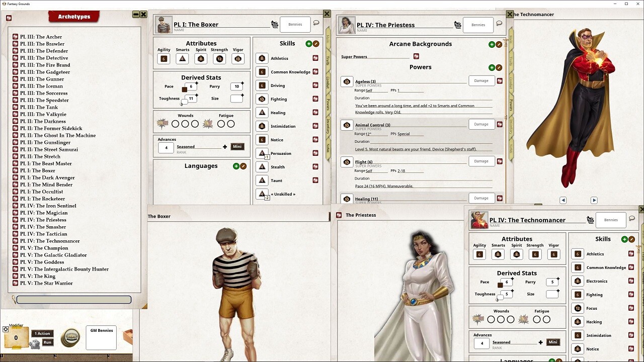Show previous Technomancer image with left arrow
This screenshot has width=644, height=362.
point(563,200)
